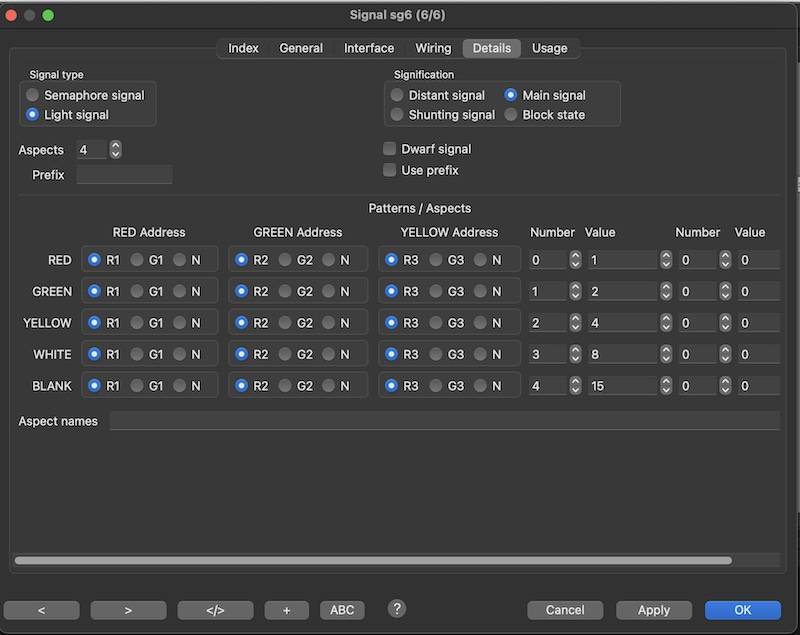Screen dimensions: 800x635
Task: Open the Usage tab
Action: (x=549, y=48)
